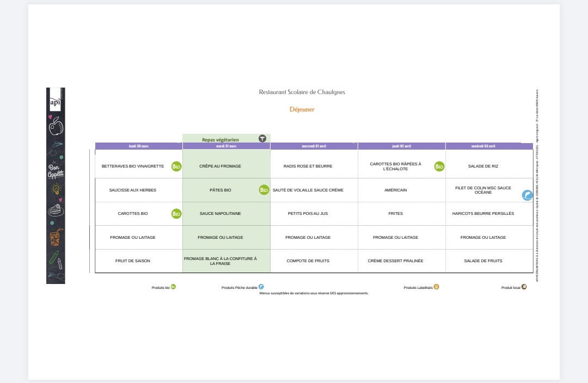Click the Produit local legend icon

click(x=524, y=287)
